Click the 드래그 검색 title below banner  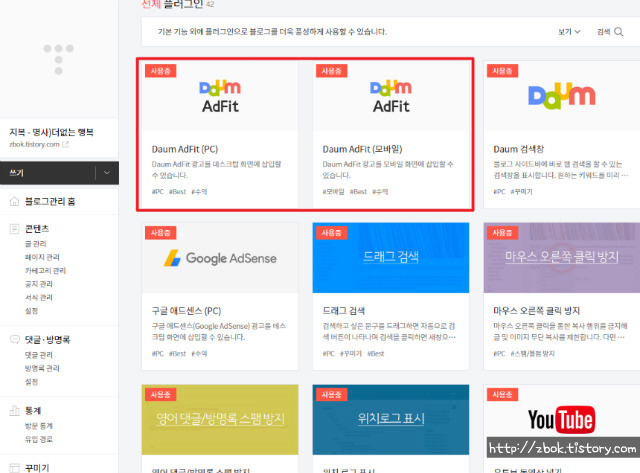[x=344, y=311]
